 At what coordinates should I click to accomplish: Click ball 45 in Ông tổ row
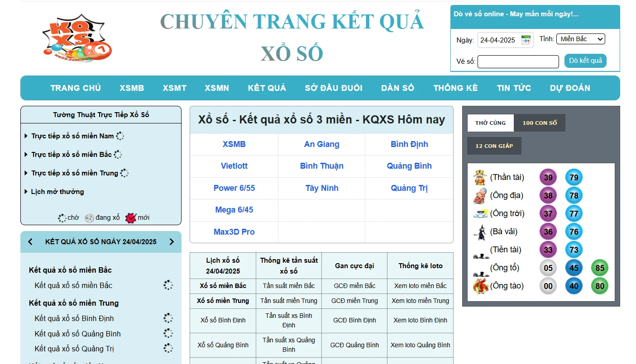pyautogui.click(x=574, y=268)
